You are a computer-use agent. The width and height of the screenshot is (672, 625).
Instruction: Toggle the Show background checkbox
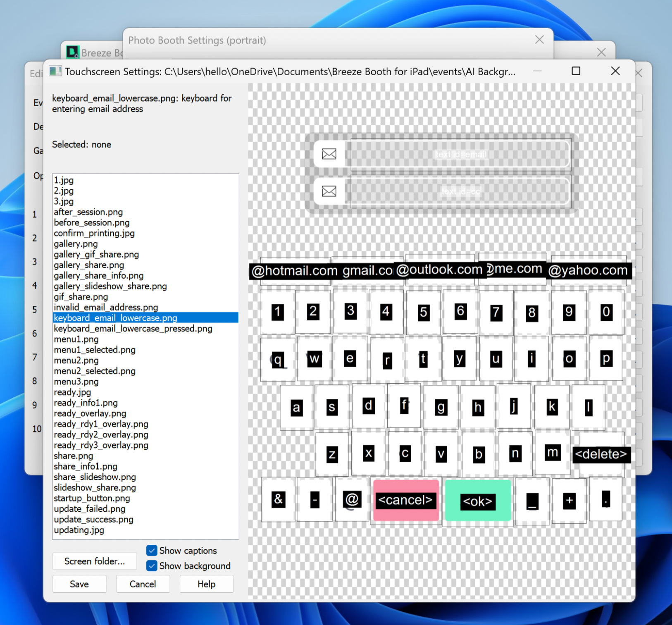click(152, 566)
